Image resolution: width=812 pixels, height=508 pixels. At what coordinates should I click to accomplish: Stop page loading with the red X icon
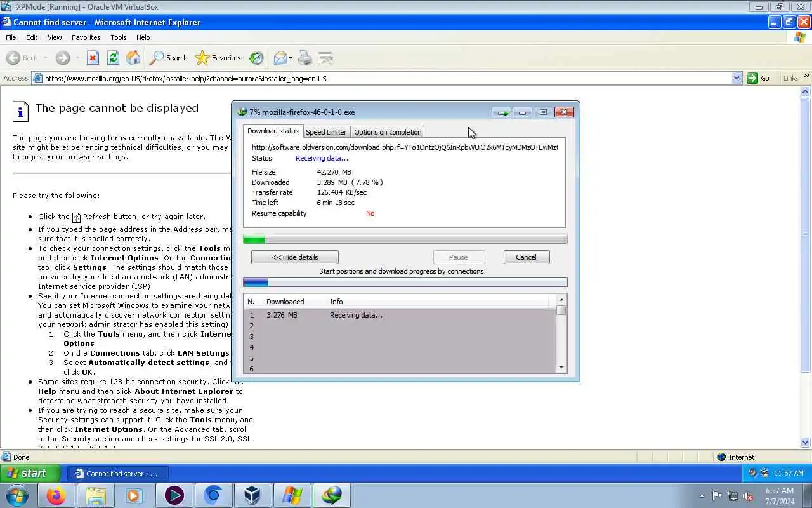click(x=93, y=58)
